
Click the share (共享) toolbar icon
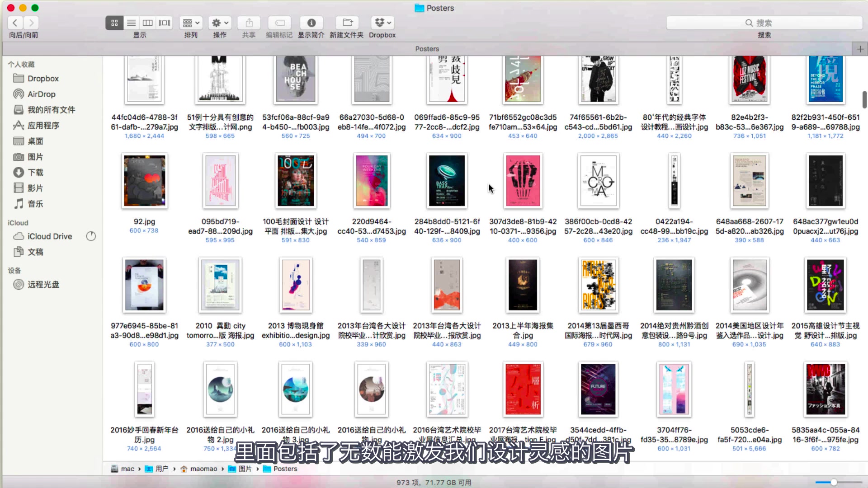[249, 23]
